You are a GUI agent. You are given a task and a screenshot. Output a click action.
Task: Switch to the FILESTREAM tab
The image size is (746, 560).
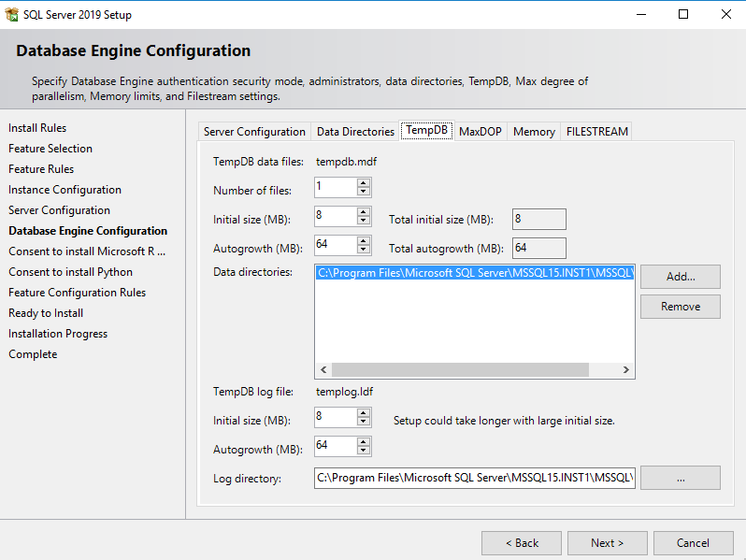[596, 132]
